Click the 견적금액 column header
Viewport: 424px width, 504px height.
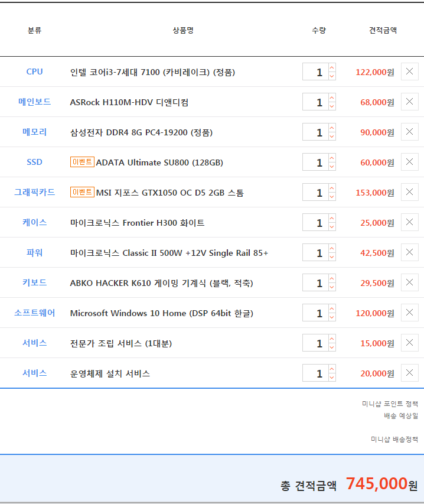(383, 30)
